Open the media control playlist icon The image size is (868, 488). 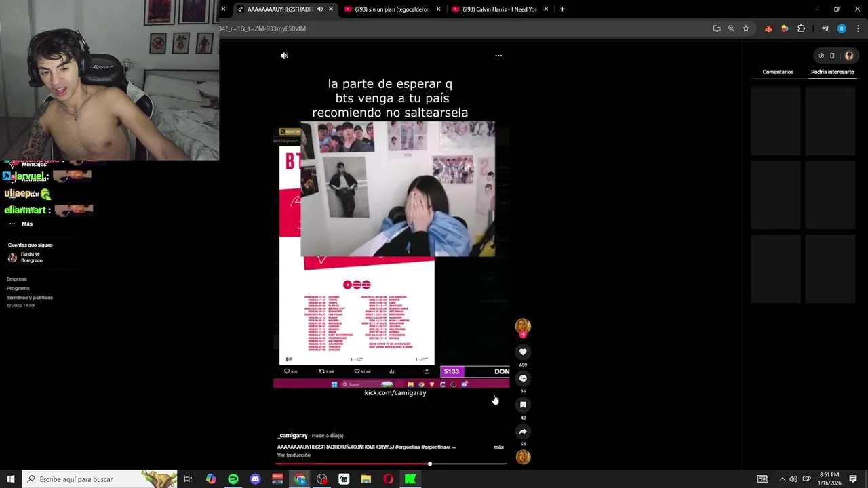coord(825,28)
